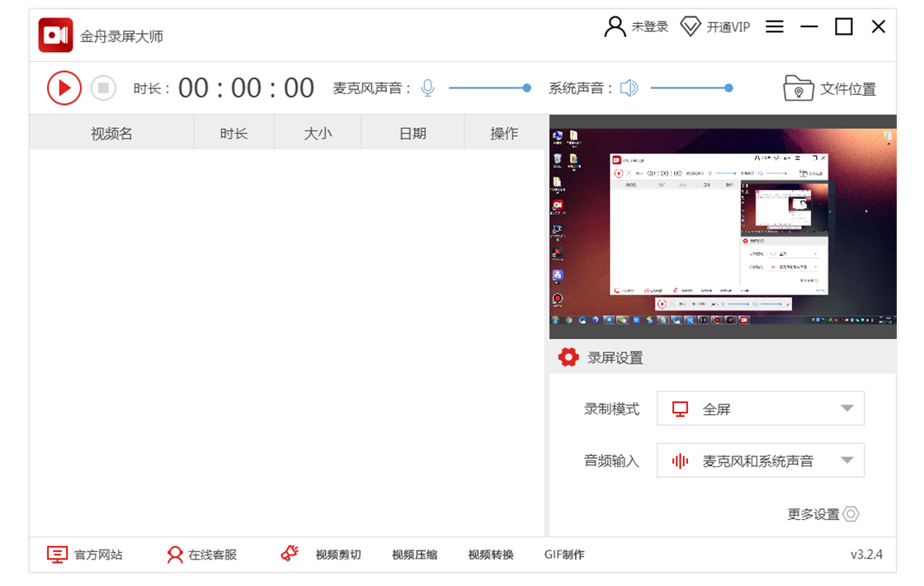This screenshot has width=924, height=586.
Task: Click the hexagon icon beside 更多设置
Action: pos(851,514)
